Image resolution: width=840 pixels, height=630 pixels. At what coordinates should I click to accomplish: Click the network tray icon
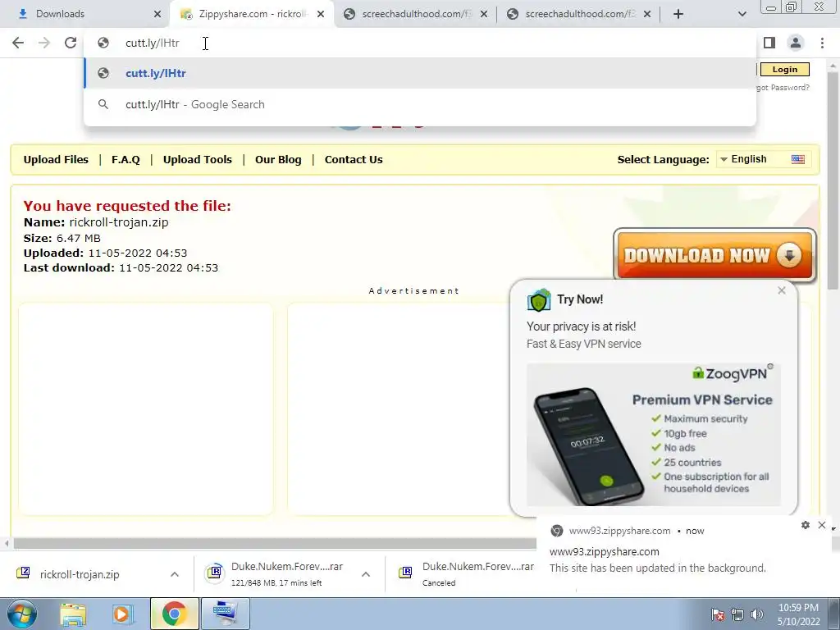pos(737,614)
